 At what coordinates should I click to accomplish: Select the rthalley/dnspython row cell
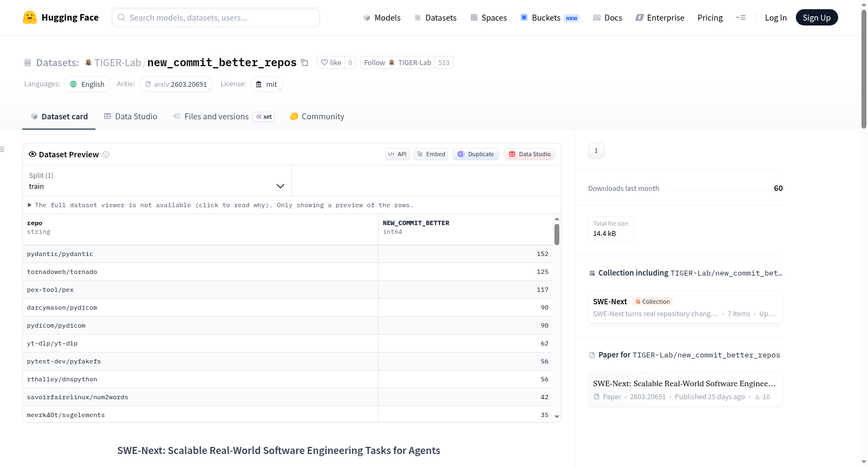(x=201, y=379)
